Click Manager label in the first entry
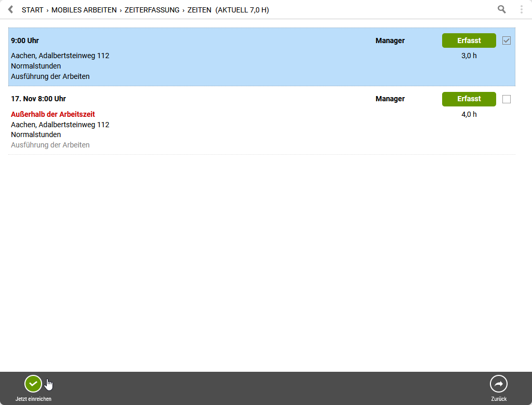The image size is (532, 405). (390, 40)
